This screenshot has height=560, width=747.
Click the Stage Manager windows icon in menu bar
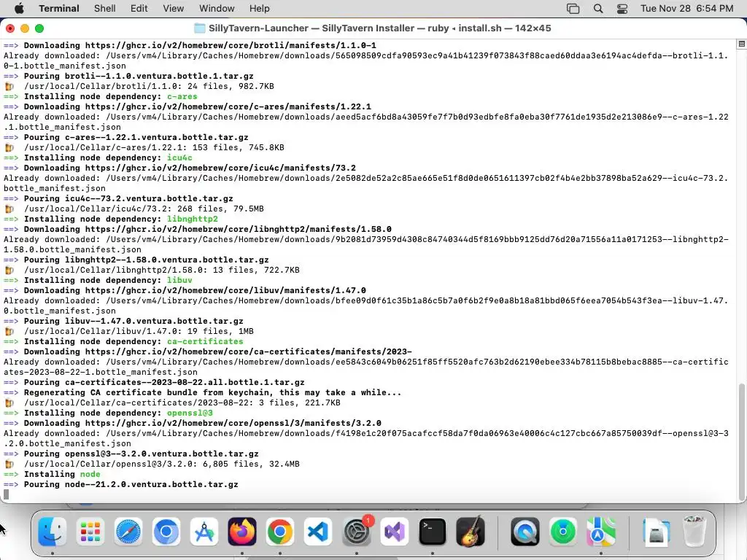point(573,9)
